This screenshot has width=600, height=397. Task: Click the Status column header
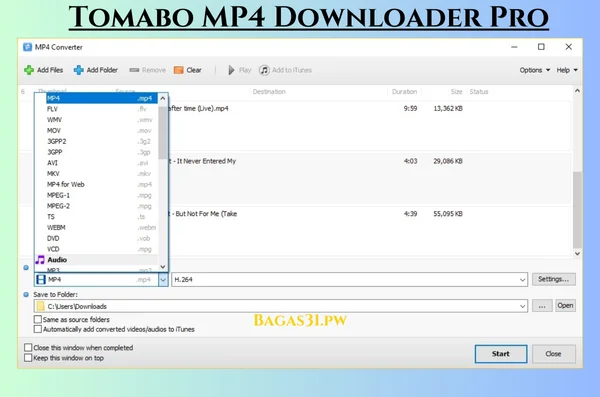click(479, 91)
